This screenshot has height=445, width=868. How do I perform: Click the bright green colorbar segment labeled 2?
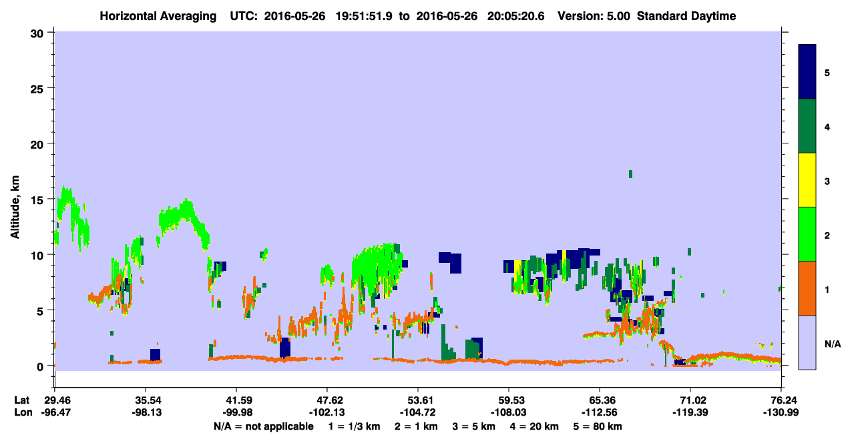[807, 234]
